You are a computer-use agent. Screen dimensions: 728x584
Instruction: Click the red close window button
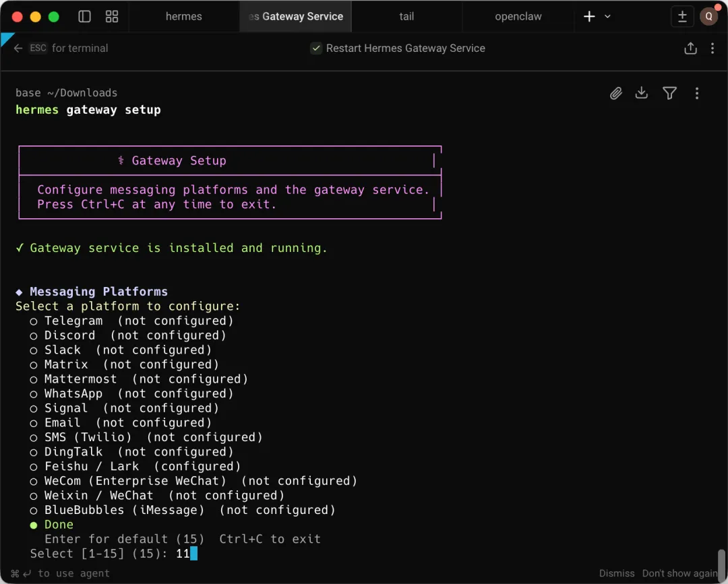click(x=17, y=17)
